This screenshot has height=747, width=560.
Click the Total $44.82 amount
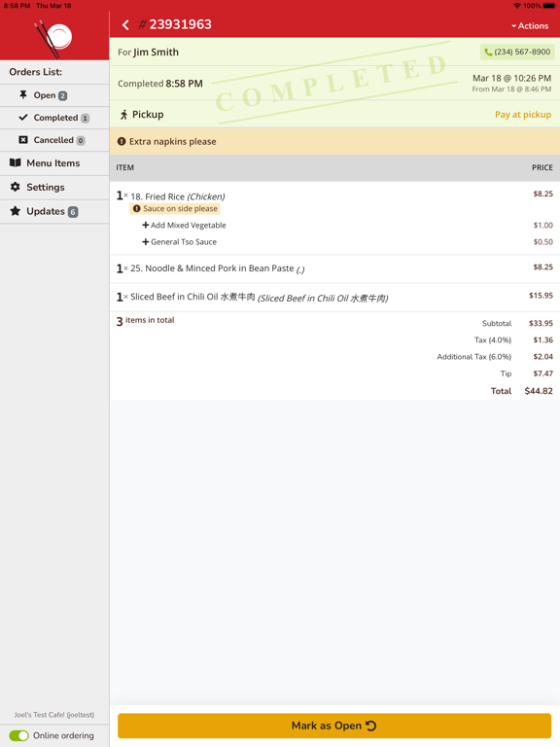(539, 391)
